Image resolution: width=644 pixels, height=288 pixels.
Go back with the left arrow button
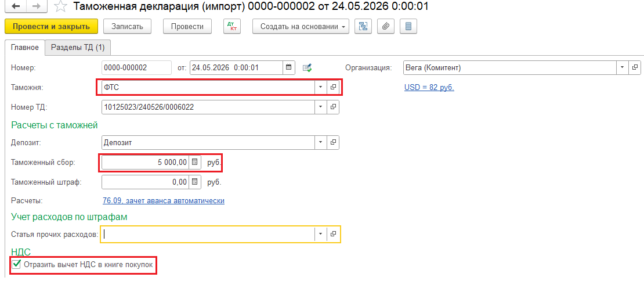point(16,6)
